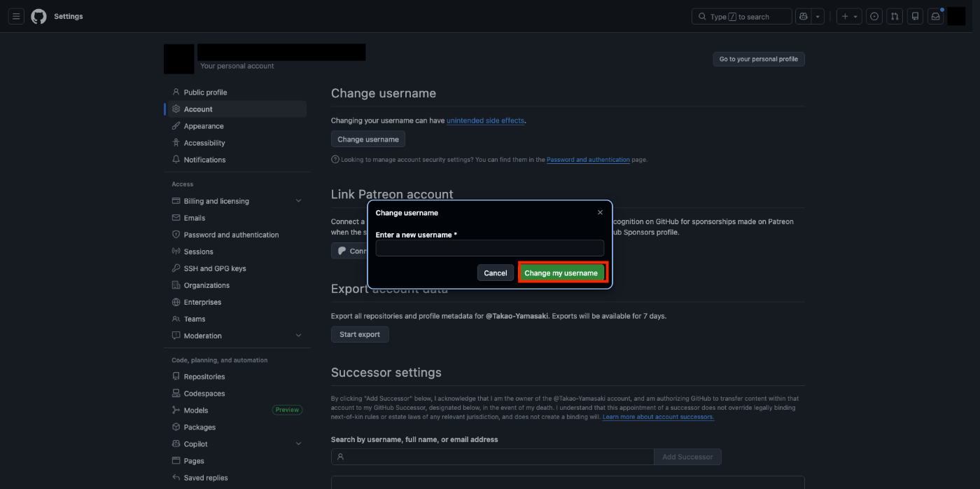Open the Copilot chat icon in header
Screen dimensions: 980x489
coord(803,16)
